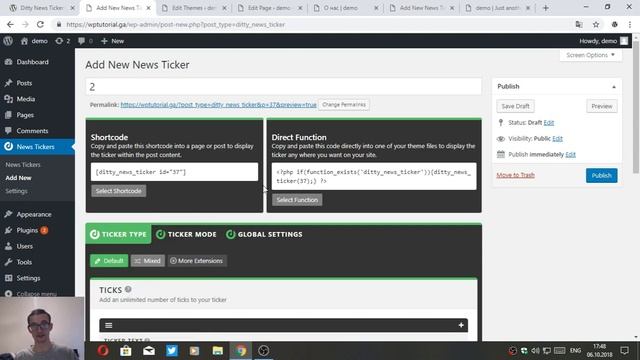
Task: Click Select Shortcode button
Action: 118,191
